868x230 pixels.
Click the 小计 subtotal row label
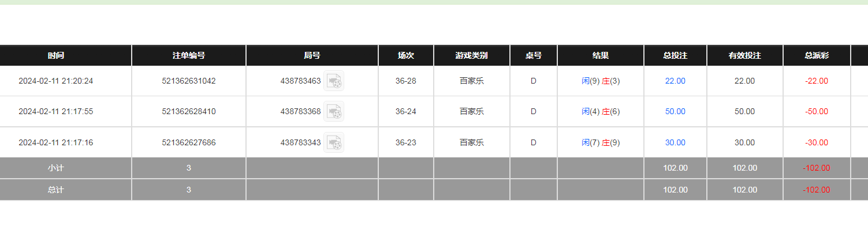[56, 168]
